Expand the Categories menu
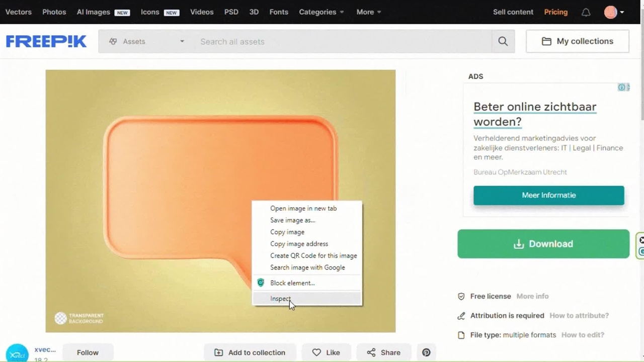 coord(321,12)
